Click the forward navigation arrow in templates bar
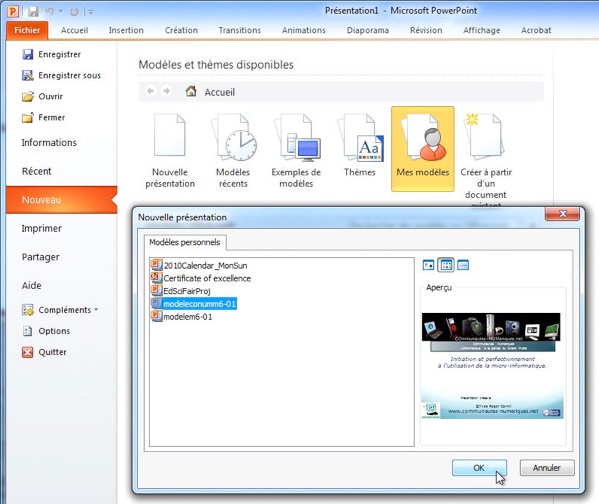 (x=166, y=91)
